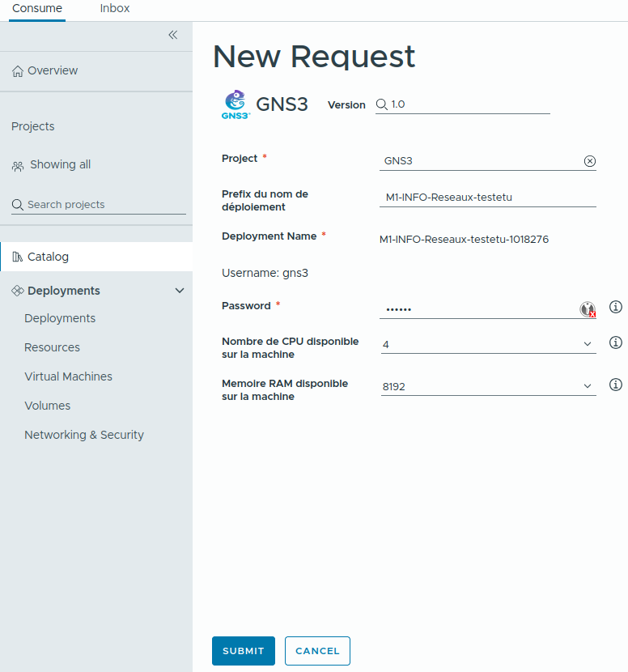
Task: Click the search icon in Version field
Action: point(382,104)
